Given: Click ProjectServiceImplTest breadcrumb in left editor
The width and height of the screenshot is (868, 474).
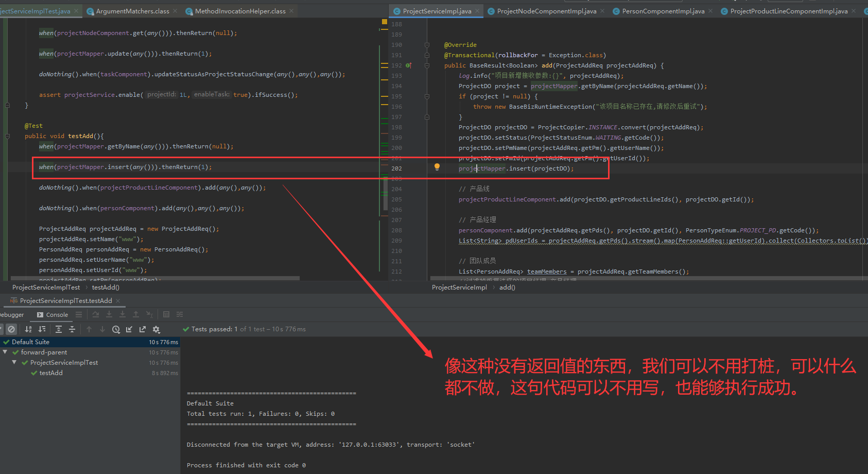Looking at the screenshot, I should [x=46, y=287].
